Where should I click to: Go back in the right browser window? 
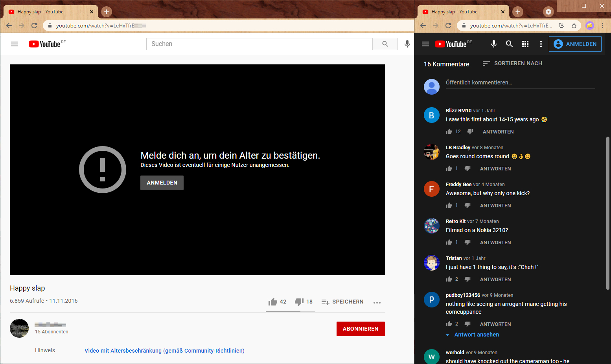point(423,26)
